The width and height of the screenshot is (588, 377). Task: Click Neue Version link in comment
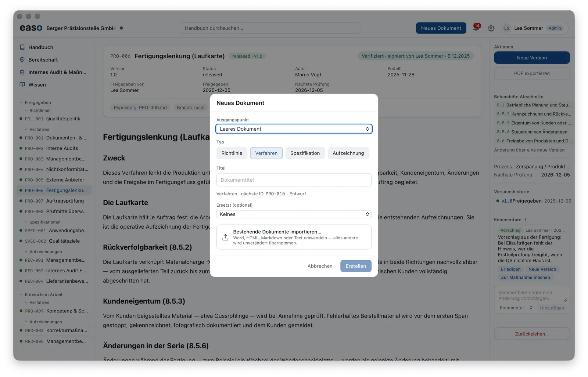tap(542, 269)
